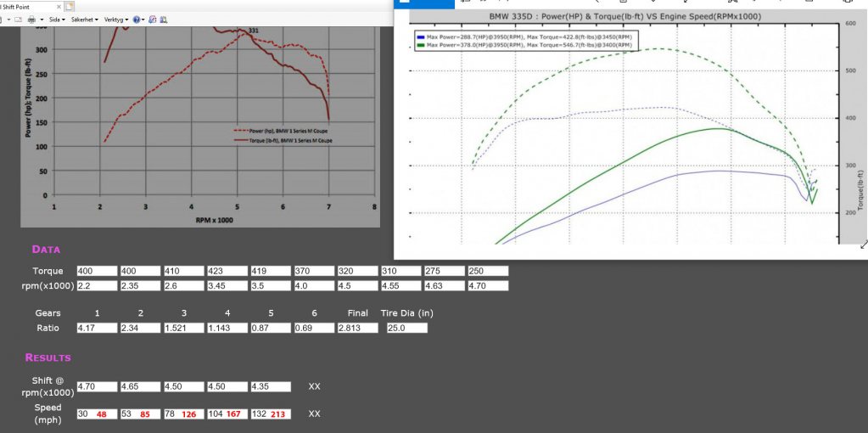
Task: Open a new browser tab
Action: click(69, 7)
